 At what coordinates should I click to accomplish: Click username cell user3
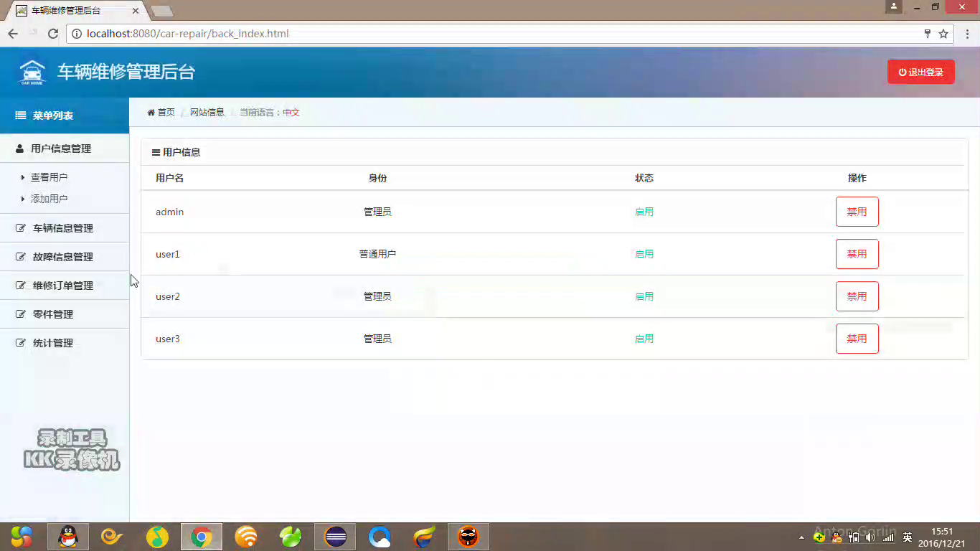tap(168, 339)
